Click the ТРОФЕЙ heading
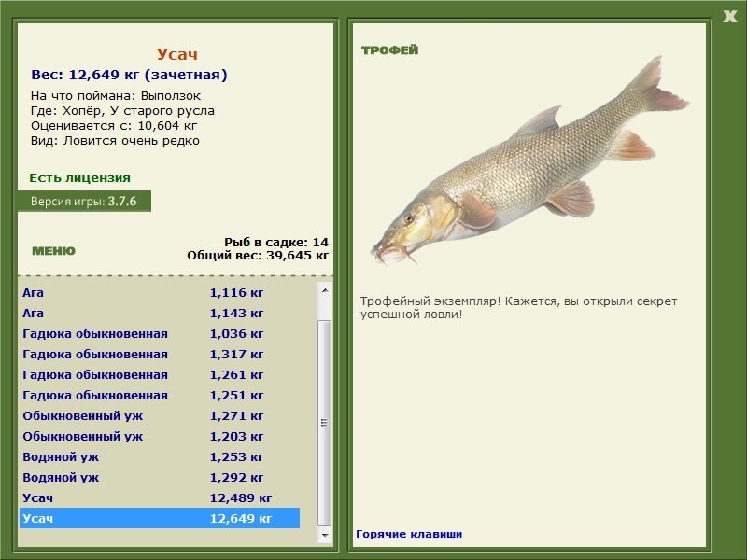747x560 pixels. coord(389,50)
